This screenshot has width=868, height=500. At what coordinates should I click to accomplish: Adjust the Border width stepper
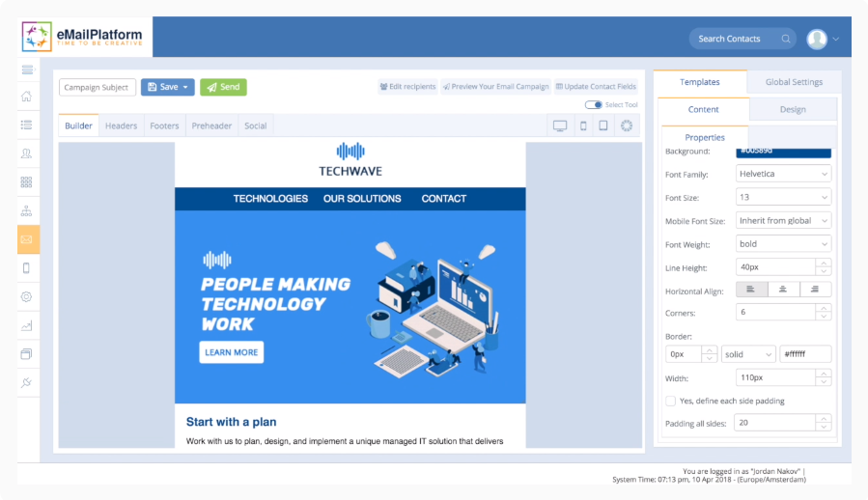coord(709,354)
